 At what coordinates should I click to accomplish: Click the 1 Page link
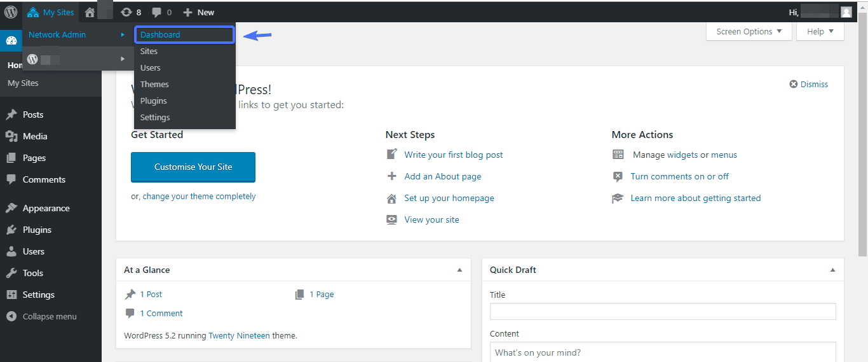pos(322,294)
